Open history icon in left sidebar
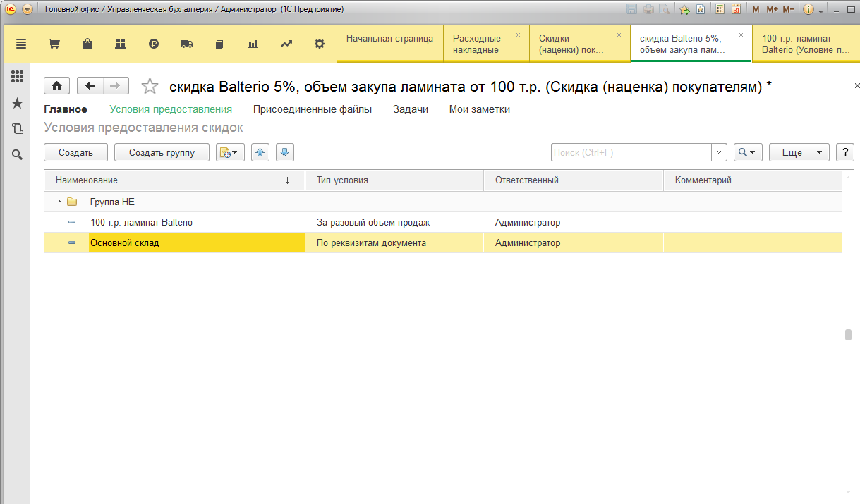Image resolution: width=860 pixels, height=504 pixels. [x=17, y=129]
